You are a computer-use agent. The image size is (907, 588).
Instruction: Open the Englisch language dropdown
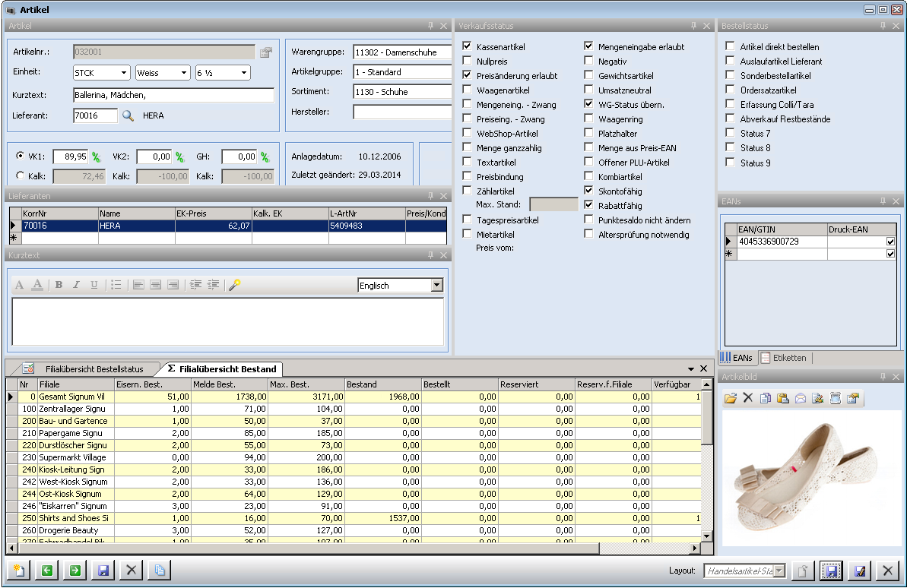coord(436,286)
